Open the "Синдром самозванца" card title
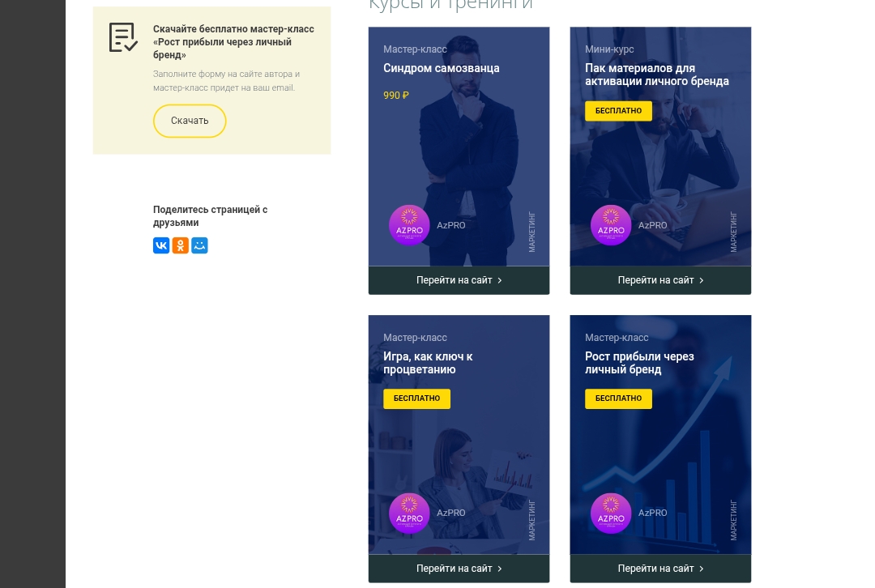Viewport: 875px width, 588px height. [441, 68]
